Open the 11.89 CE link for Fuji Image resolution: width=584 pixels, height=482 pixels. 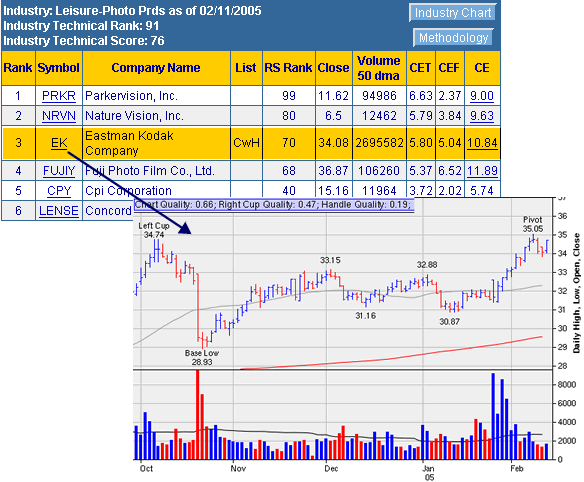(482, 171)
